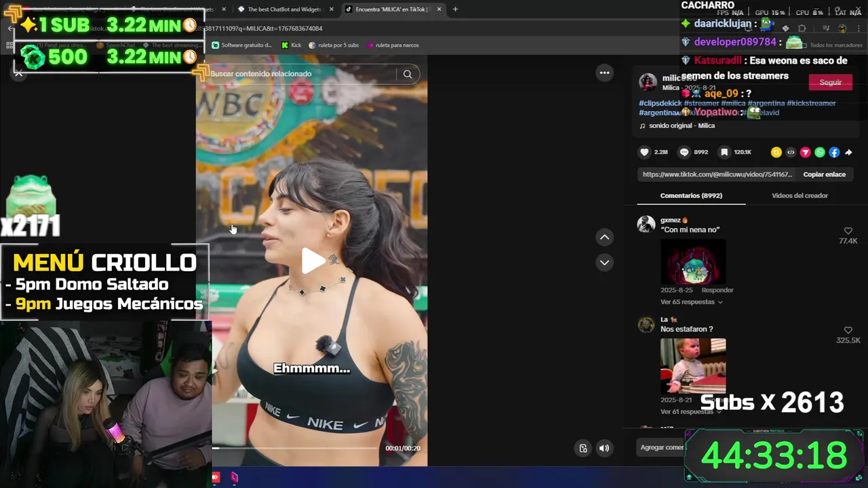Open gxmez's comment image attachment

[x=692, y=262]
